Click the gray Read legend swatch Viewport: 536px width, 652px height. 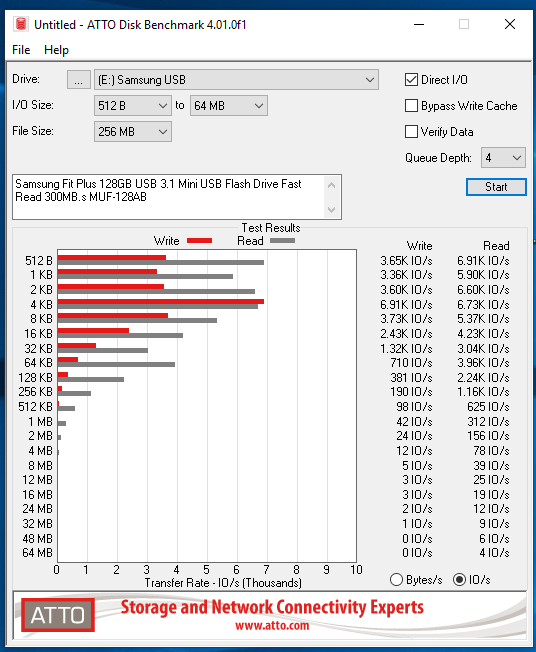click(282, 240)
